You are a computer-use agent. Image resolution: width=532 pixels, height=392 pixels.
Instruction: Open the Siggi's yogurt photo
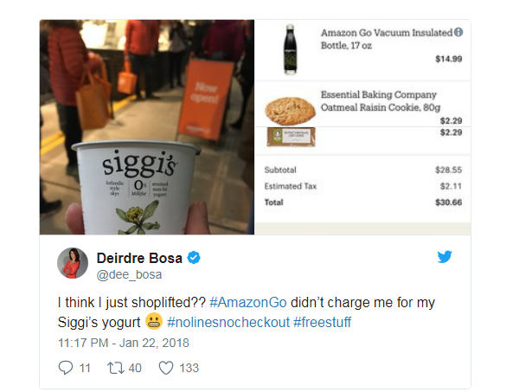click(x=147, y=127)
